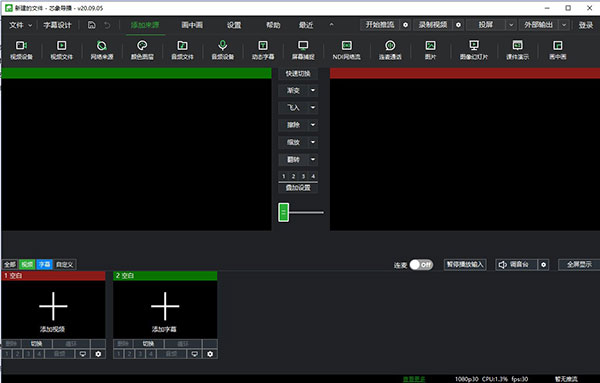Image resolution: width=600 pixels, height=383 pixels.
Task: Click the undo arrow icon
Action: tap(107, 25)
